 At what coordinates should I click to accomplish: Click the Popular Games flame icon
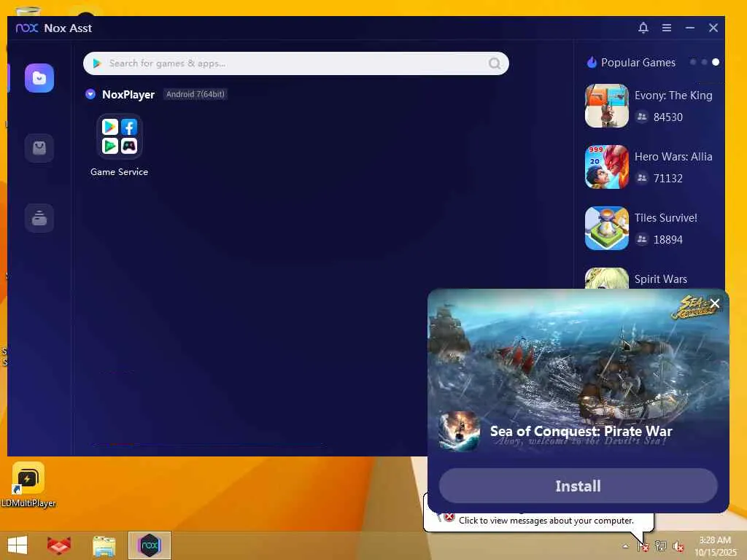pos(591,63)
